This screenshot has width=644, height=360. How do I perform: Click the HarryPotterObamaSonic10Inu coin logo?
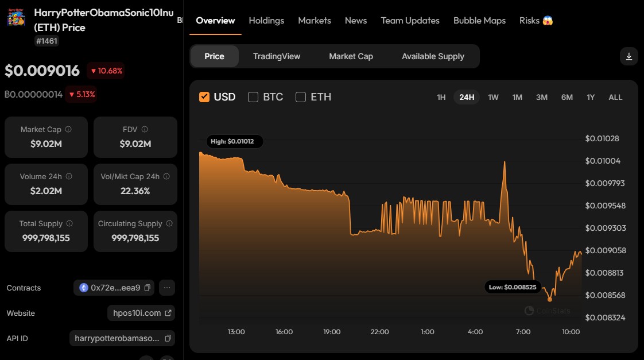click(x=16, y=17)
